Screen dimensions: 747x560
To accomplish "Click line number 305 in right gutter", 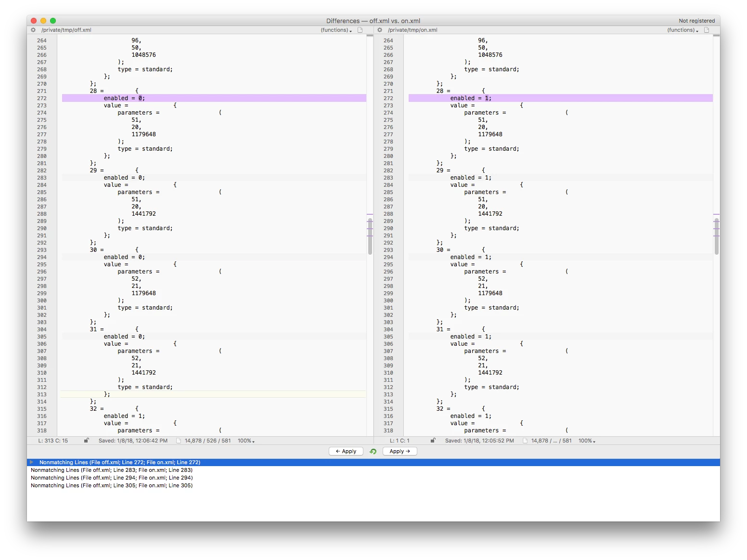I will pos(388,337).
